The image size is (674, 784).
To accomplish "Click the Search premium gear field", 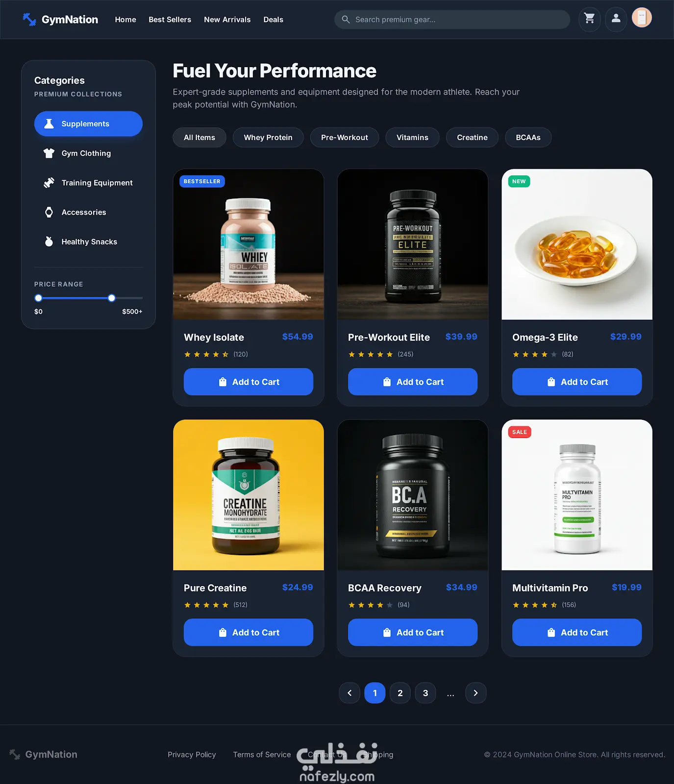I will (452, 20).
